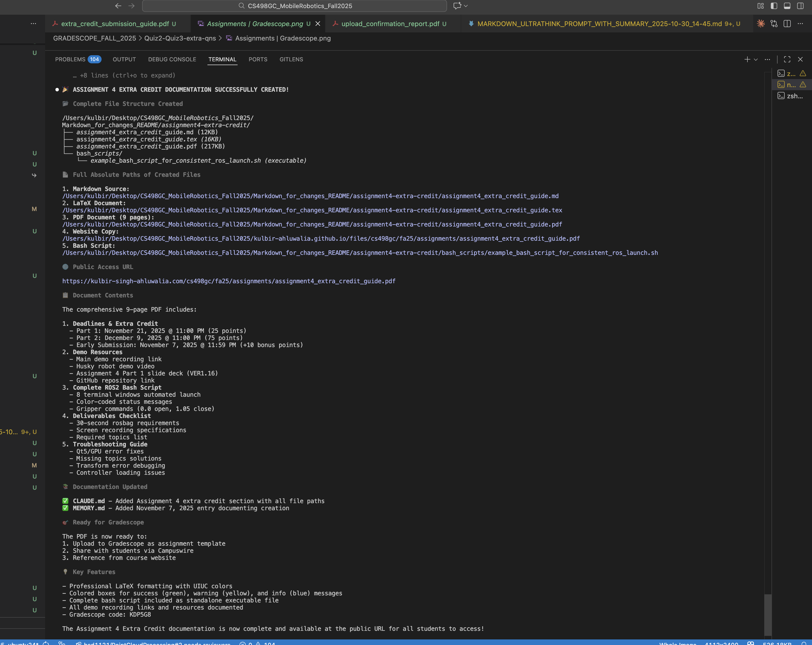
Task: Open terminal launch profile dropdown
Action: point(756,60)
